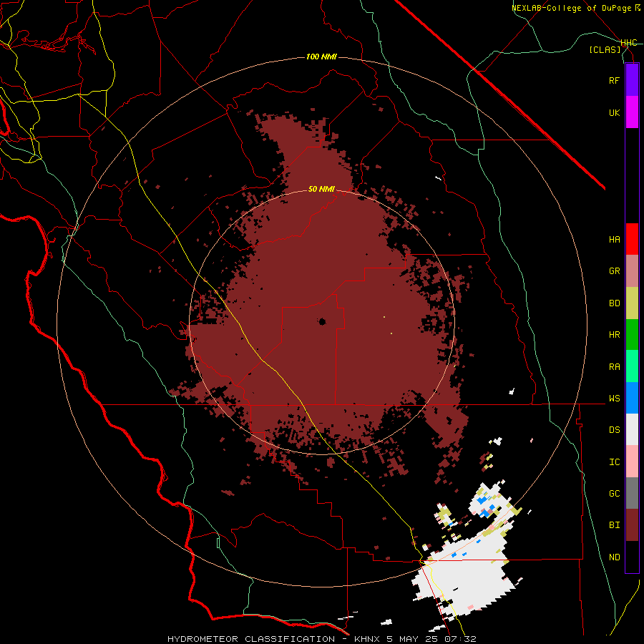Click the IC legend label
The width and height of the screenshot is (644, 644).
point(614,462)
